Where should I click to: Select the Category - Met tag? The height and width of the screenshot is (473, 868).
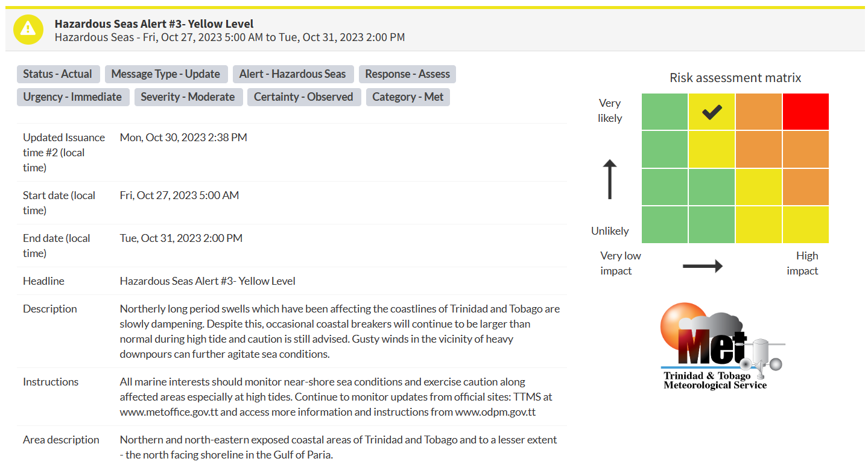pos(408,97)
